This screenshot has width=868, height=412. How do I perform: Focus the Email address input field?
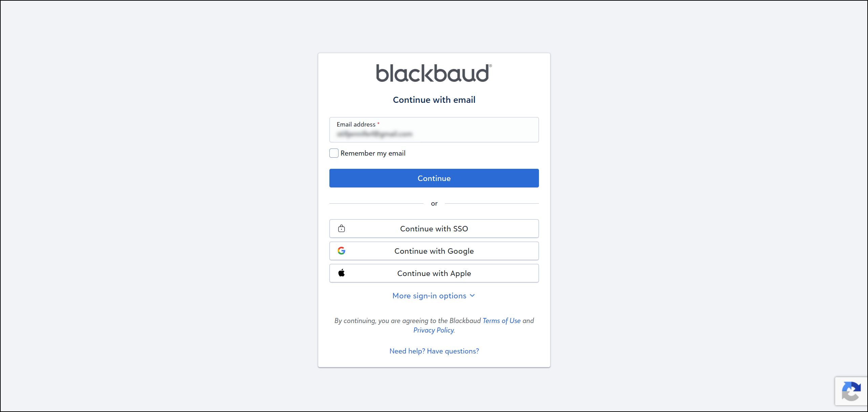tap(434, 130)
